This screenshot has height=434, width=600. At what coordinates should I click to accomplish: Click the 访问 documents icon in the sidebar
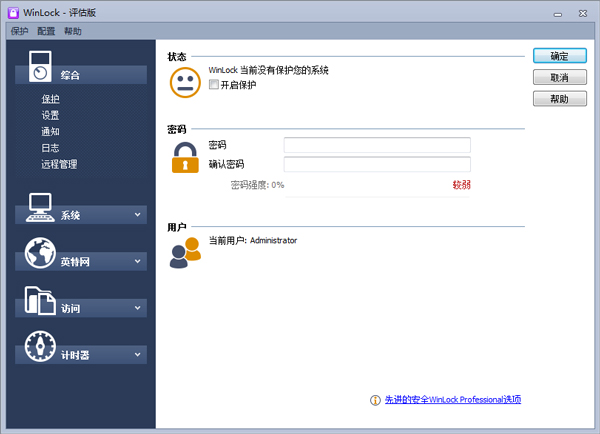40,300
